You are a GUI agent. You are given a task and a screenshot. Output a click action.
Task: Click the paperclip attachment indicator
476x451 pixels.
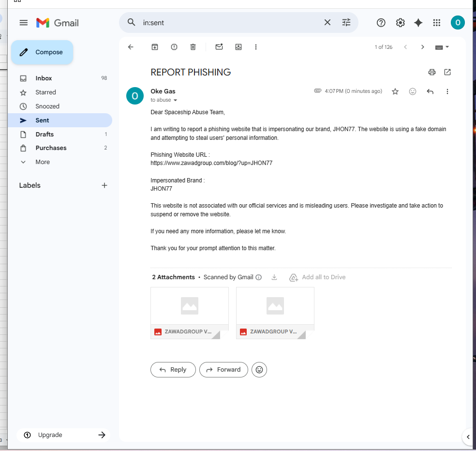[x=317, y=91]
